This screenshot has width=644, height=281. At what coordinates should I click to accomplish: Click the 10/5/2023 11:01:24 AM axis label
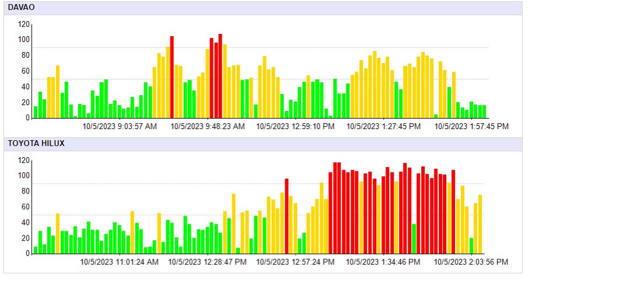point(119,262)
